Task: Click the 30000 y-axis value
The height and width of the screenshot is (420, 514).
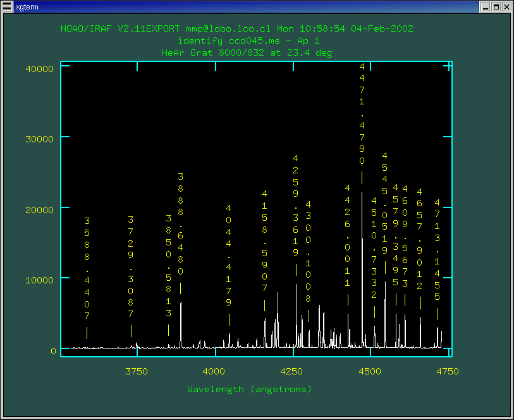Action: (x=39, y=139)
